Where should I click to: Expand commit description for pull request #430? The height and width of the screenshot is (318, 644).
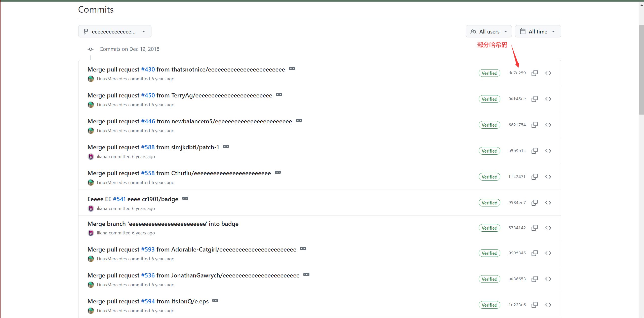[x=292, y=69]
